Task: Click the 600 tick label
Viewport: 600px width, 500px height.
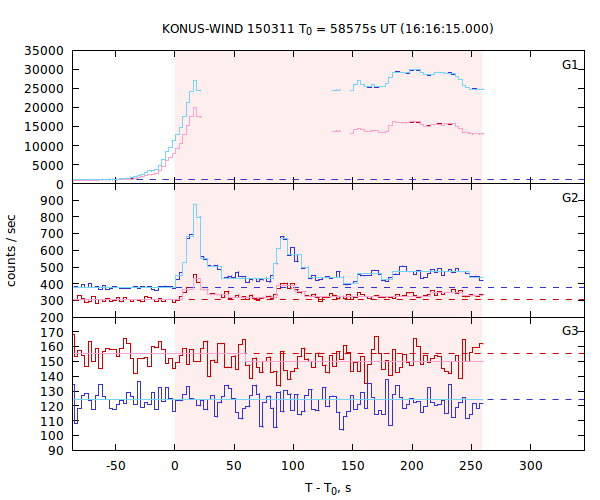Action: (x=52, y=251)
